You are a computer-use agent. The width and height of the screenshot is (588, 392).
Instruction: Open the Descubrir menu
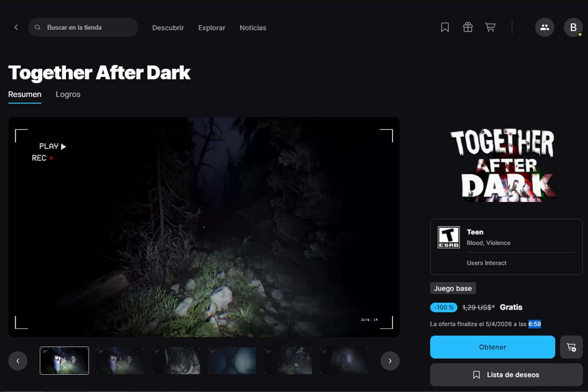pos(168,28)
